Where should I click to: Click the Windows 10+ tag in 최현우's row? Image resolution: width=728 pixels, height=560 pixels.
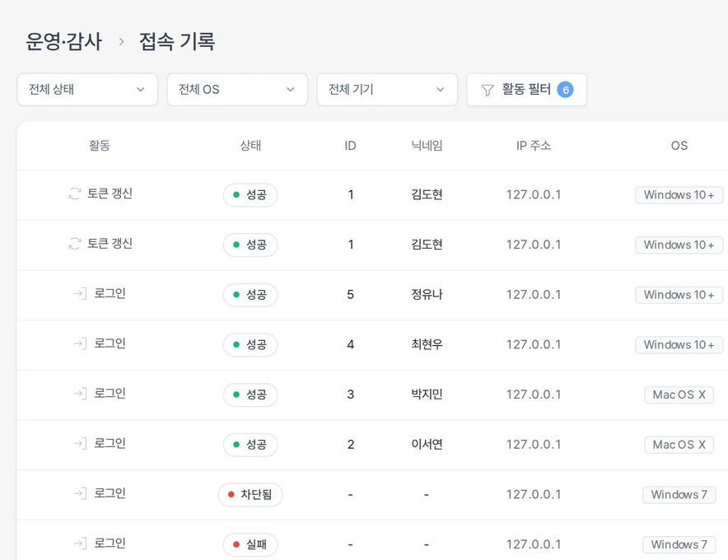[x=679, y=344]
